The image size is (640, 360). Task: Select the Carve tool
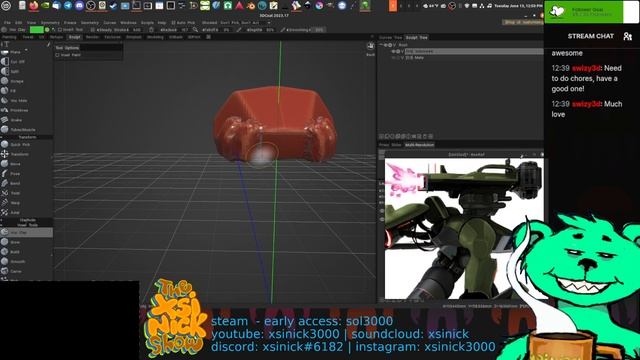click(12, 271)
